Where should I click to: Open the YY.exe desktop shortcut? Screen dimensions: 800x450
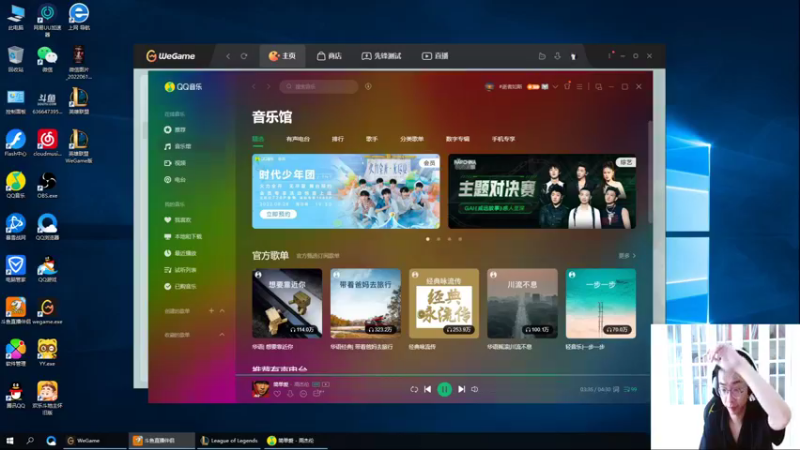pos(47,353)
